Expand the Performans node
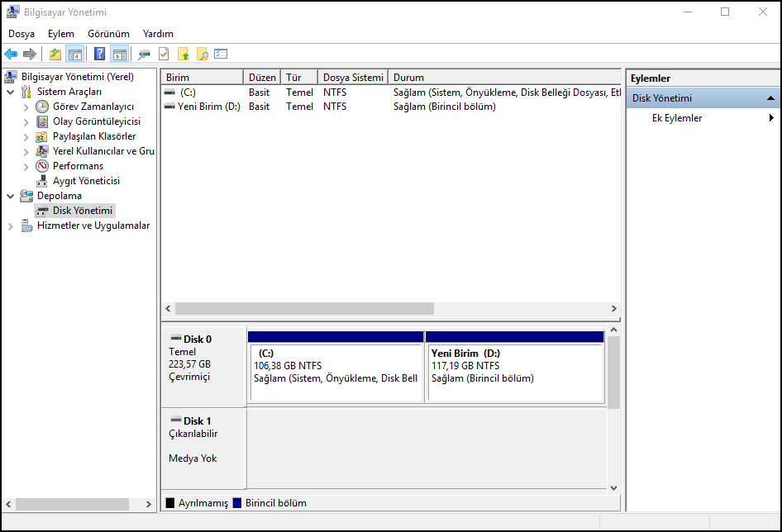782x532 pixels. (26, 167)
